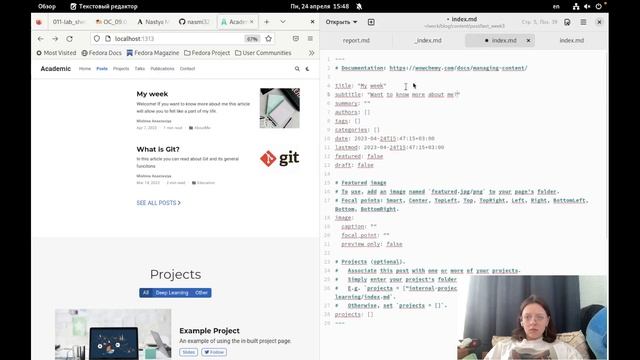The height and width of the screenshot is (360, 640).
Task: Open the tracking protection shield icon
Action: (x=97, y=39)
